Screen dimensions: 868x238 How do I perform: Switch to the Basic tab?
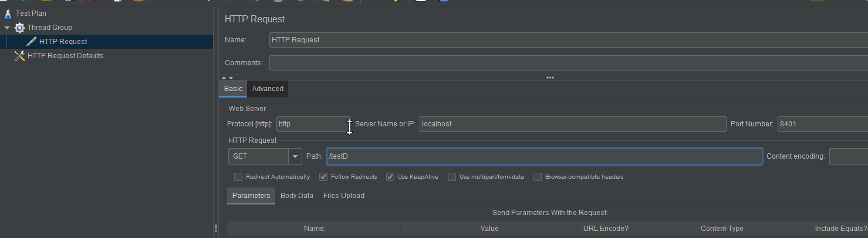coord(233,89)
